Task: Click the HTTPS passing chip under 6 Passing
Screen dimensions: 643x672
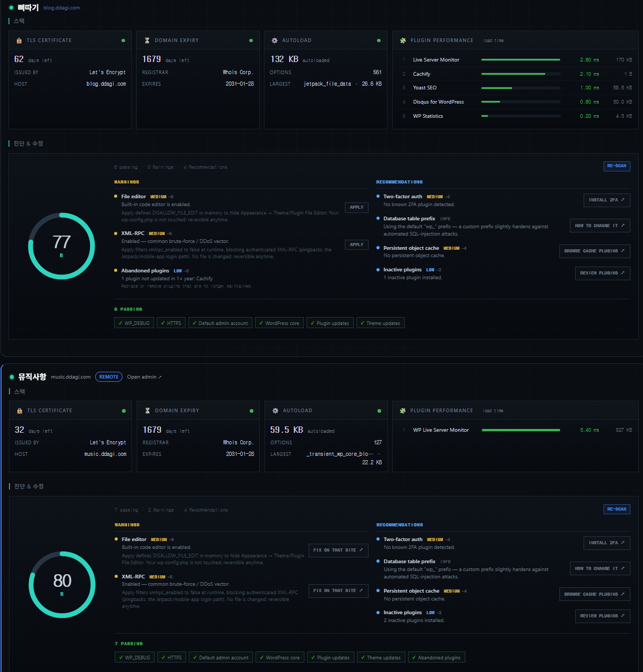Action: click(171, 323)
